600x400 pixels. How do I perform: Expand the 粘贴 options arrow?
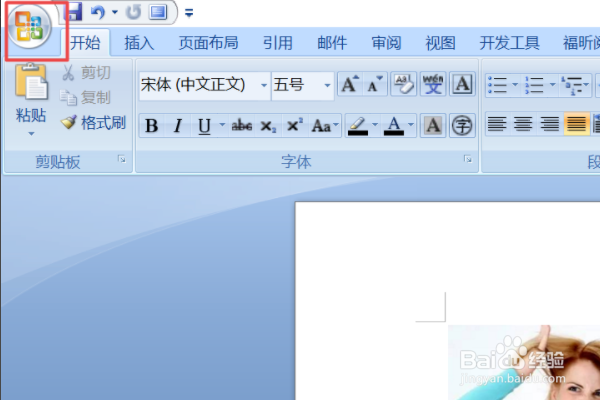(x=31, y=134)
